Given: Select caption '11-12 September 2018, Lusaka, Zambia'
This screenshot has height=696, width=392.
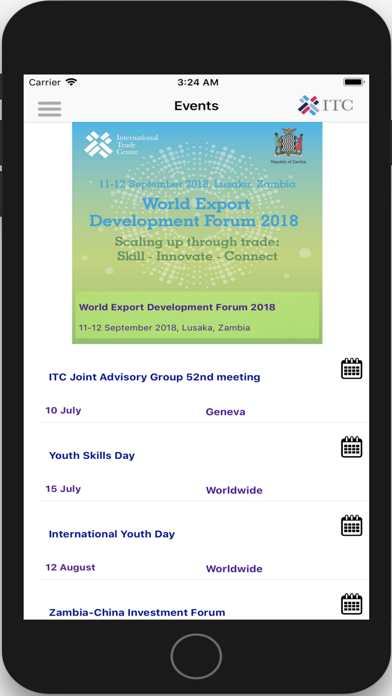Looking at the screenshot, I should pos(164,328).
